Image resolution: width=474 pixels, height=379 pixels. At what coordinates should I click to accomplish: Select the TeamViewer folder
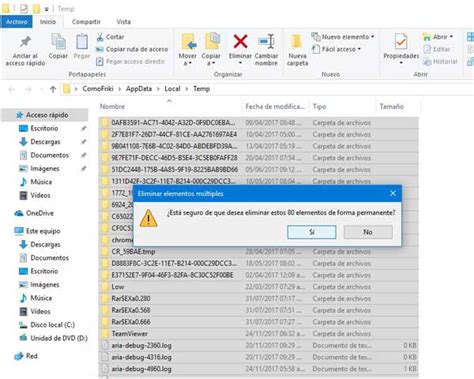pyautogui.click(x=259, y=334)
